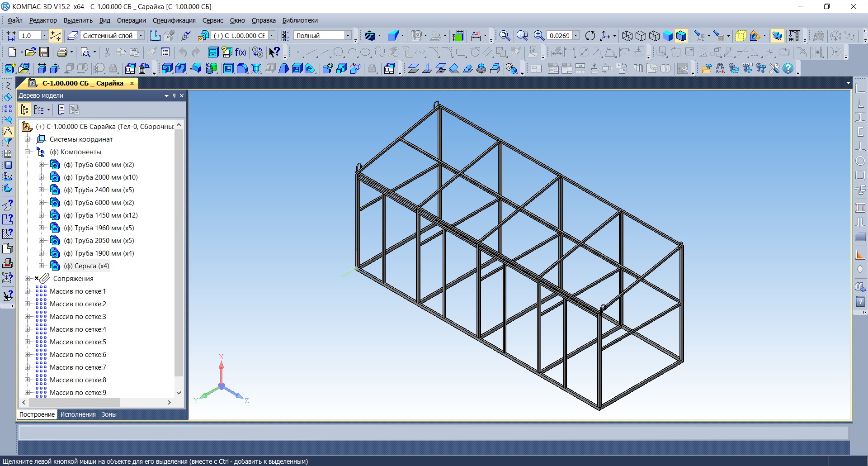
Task: Rebuild the model with the circular arrows
Action: point(590,36)
